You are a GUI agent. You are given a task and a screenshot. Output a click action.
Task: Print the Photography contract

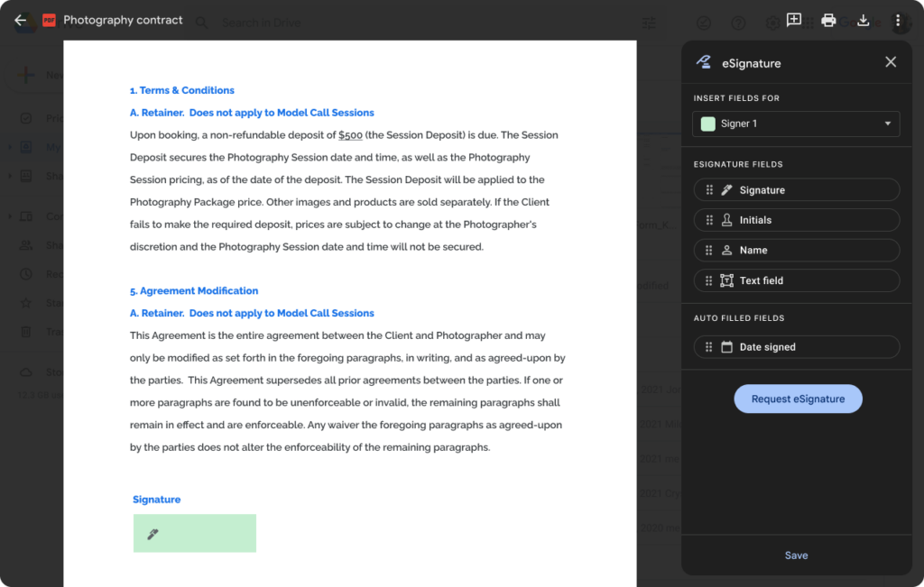828,20
